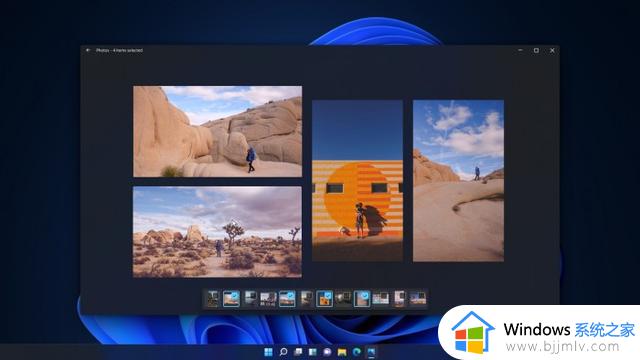
Task: Close the Photos window
Action: coord(552,50)
